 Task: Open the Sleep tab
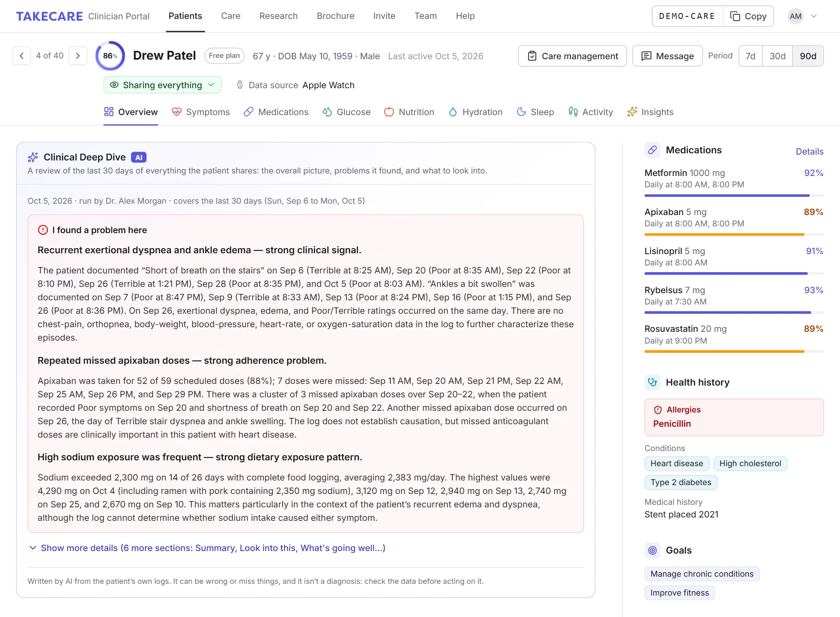[535, 112]
